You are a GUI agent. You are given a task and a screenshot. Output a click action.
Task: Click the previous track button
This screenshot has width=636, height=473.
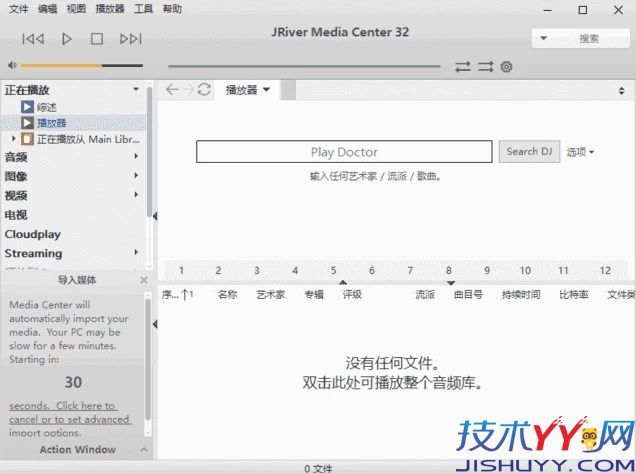click(x=33, y=39)
